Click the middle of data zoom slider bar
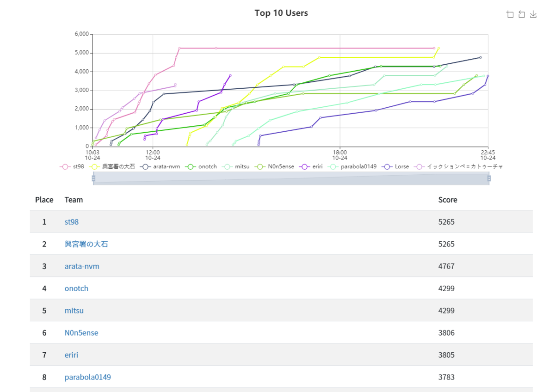The height and width of the screenshot is (392, 555). click(x=291, y=178)
